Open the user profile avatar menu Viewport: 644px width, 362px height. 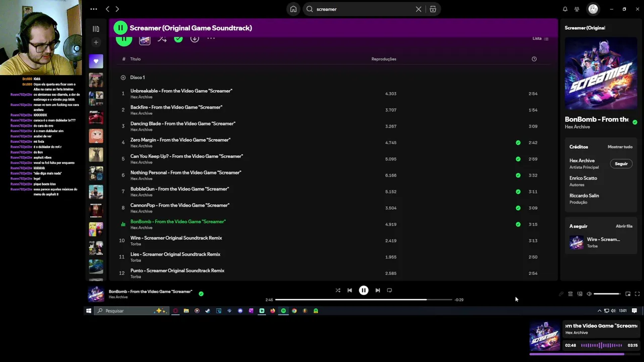coord(593,9)
